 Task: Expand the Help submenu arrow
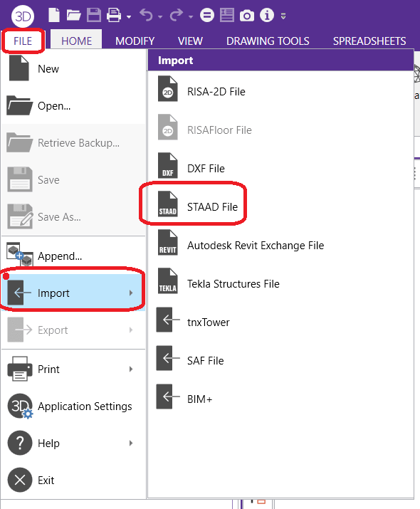tap(131, 443)
